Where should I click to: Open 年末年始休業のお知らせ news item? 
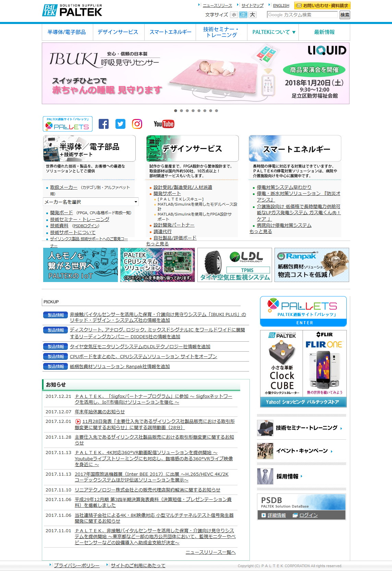point(100,412)
